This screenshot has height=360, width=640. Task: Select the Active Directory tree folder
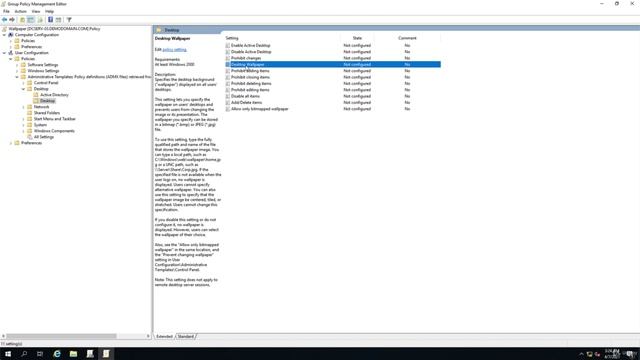54,95
